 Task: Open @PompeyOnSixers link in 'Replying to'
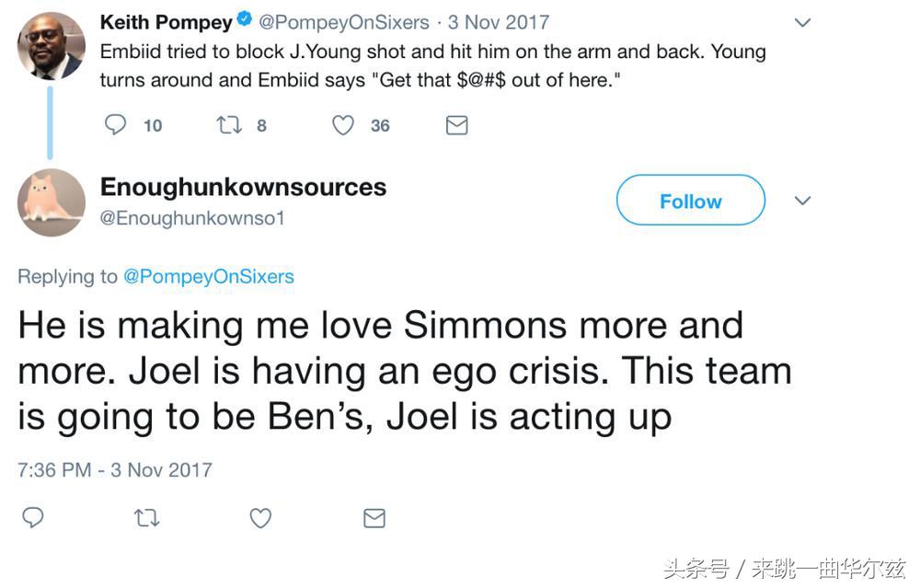[x=209, y=276]
